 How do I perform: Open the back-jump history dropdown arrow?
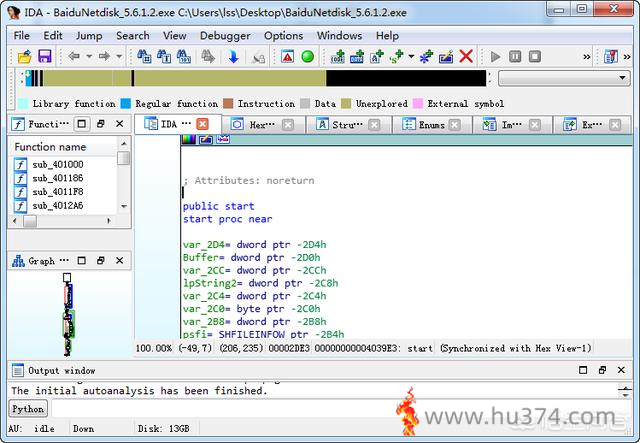click(x=89, y=56)
